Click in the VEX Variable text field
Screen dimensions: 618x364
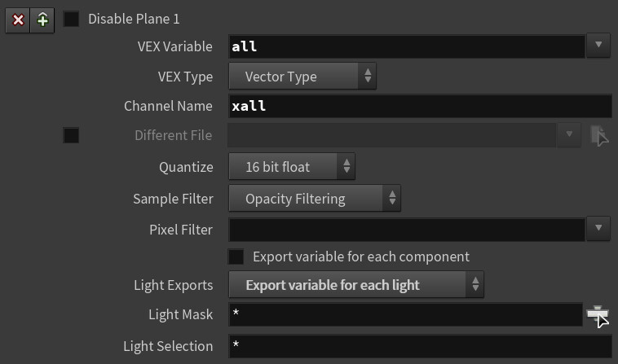pos(407,46)
